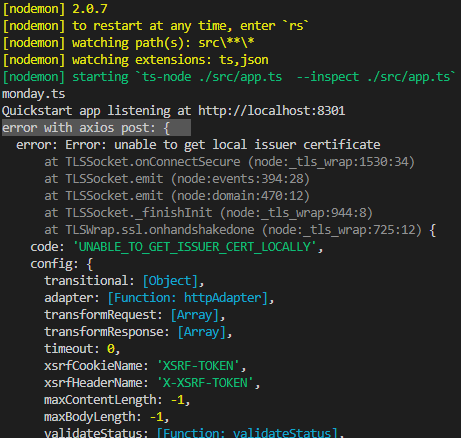Click the 'transformRequest: [Array]' line
Screen dimensions: 461x438
pos(135,315)
